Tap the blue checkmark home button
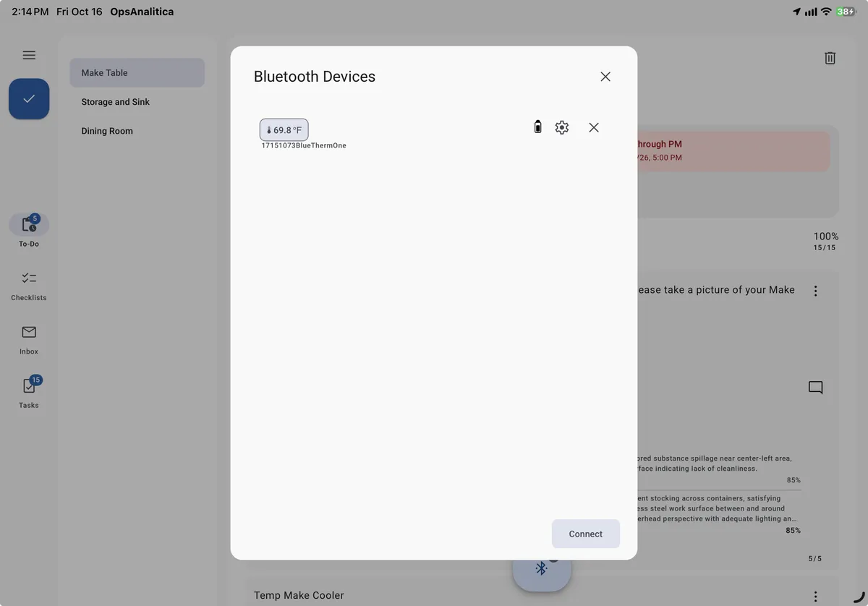 (x=29, y=99)
